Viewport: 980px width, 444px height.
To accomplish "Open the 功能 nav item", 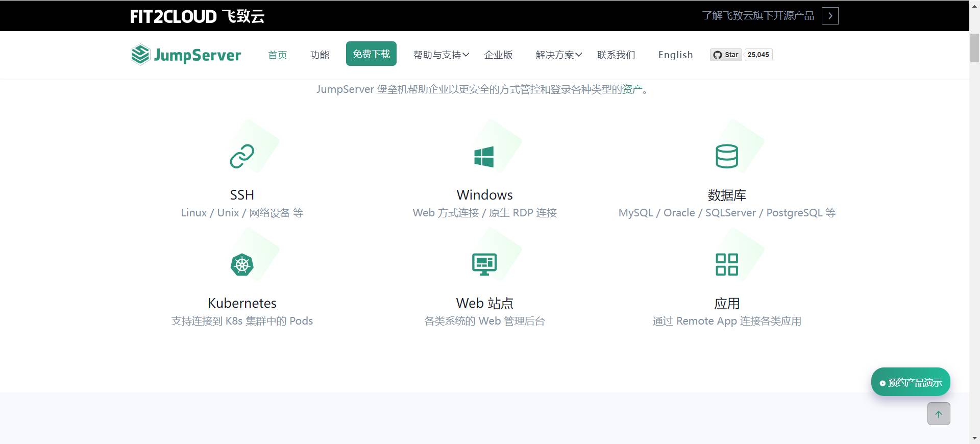I will (320, 55).
